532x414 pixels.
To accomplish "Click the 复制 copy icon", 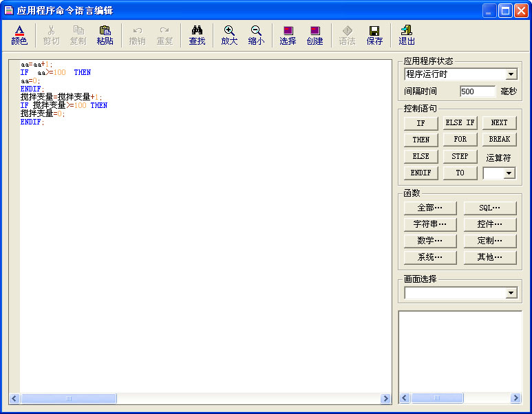I will tap(78, 35).
